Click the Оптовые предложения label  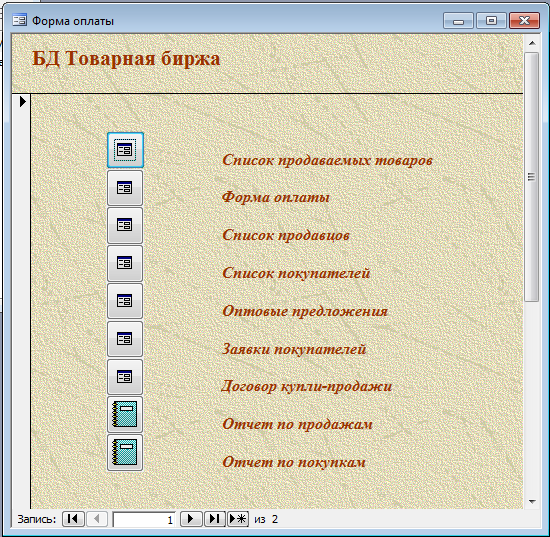pyautogui.click(x=305, y=311)
